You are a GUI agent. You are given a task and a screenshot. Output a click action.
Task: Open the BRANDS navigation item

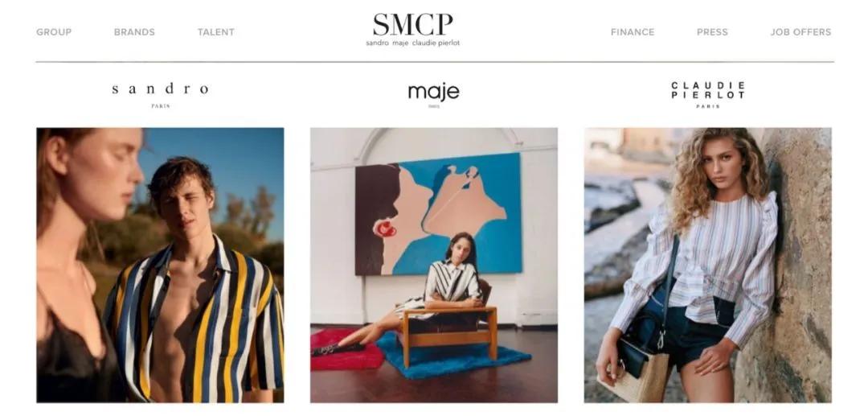coord(134,32)
